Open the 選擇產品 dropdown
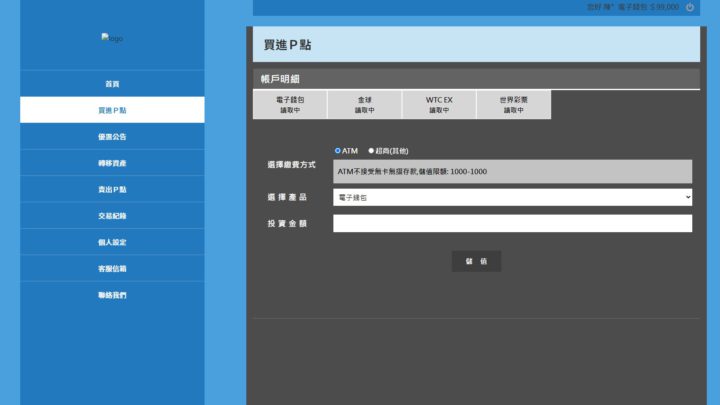This screenshot has width=720, height=405. 512,198
